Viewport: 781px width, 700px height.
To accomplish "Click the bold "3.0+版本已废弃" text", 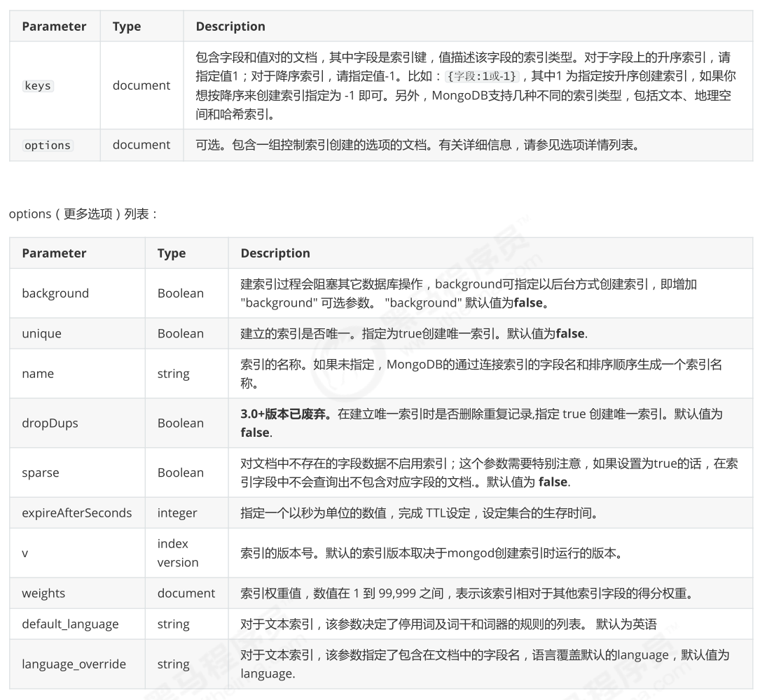I will [x=286, y=414].
